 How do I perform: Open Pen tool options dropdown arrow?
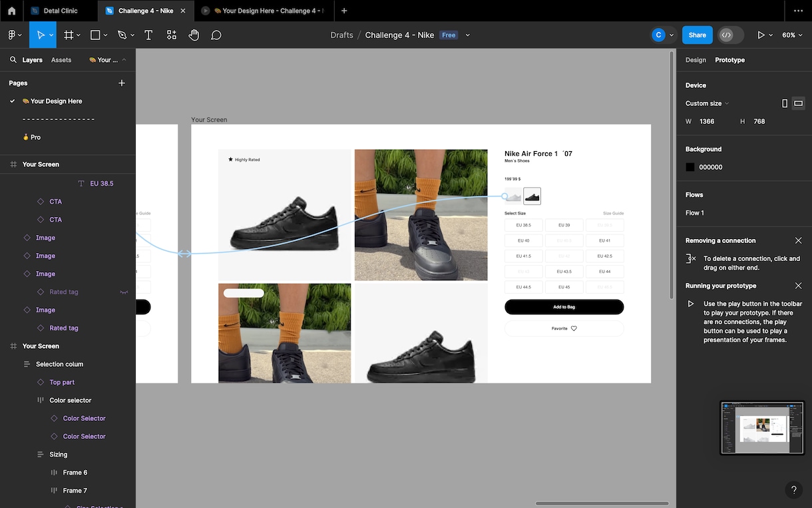[x=132, y=35]
